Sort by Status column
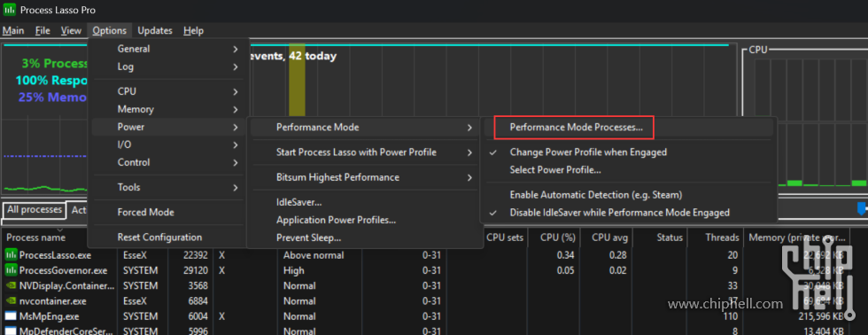The image size is (868, 335). tap(670, 238)
